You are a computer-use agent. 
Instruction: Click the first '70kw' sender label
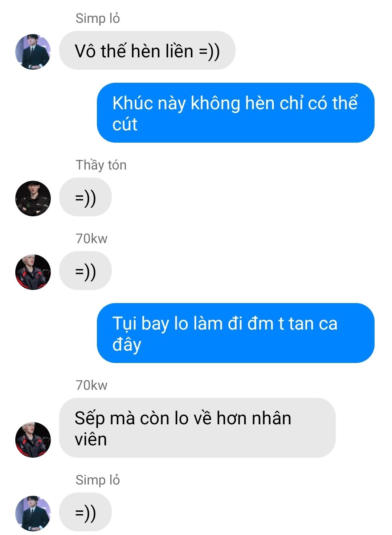coord(91,239)
